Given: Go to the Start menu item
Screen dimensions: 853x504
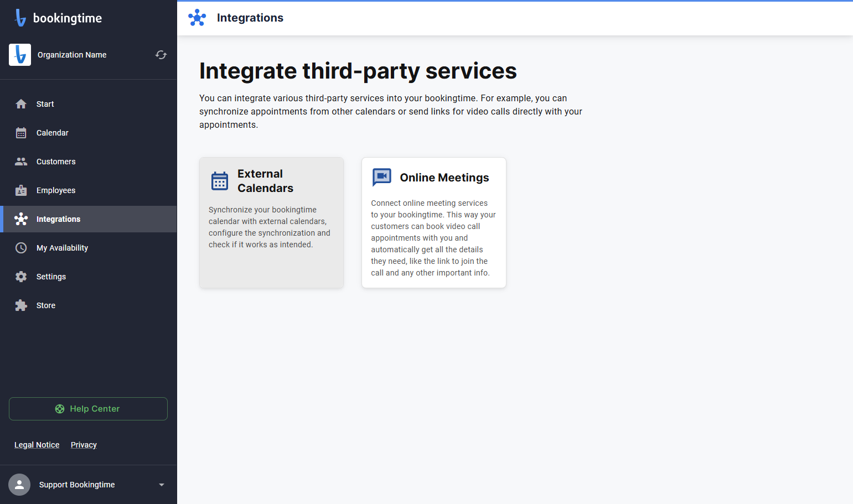Looking at the screenshot, I should (89, 104).
